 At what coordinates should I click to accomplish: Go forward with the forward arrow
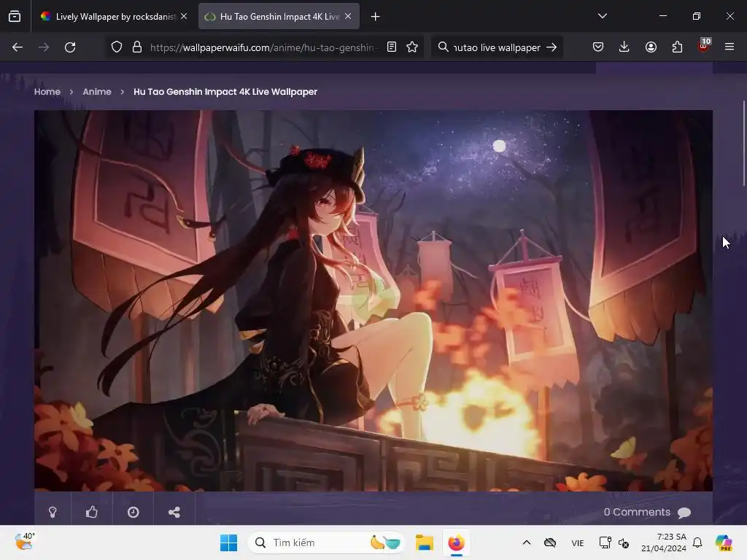click(44, 47)
